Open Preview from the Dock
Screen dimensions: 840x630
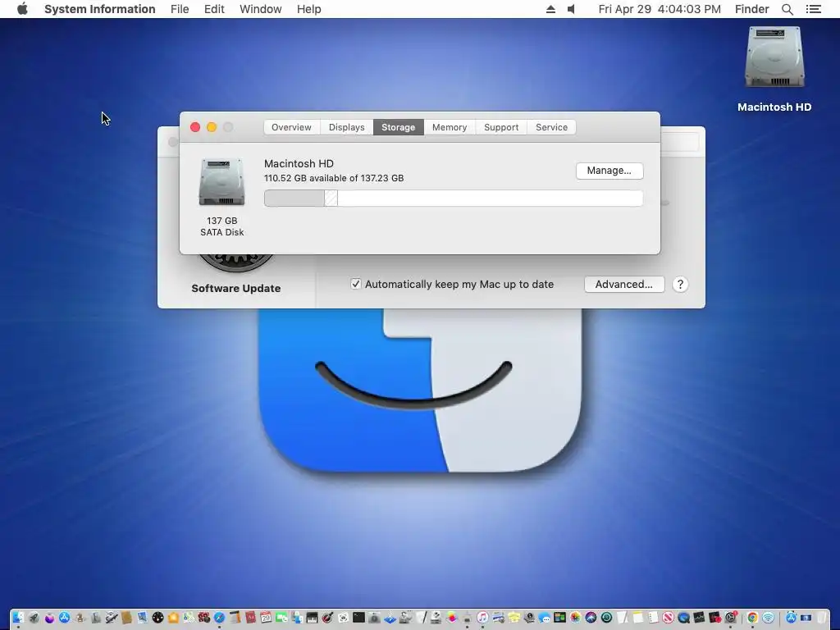pyautogui.click(x=142, y=618)
